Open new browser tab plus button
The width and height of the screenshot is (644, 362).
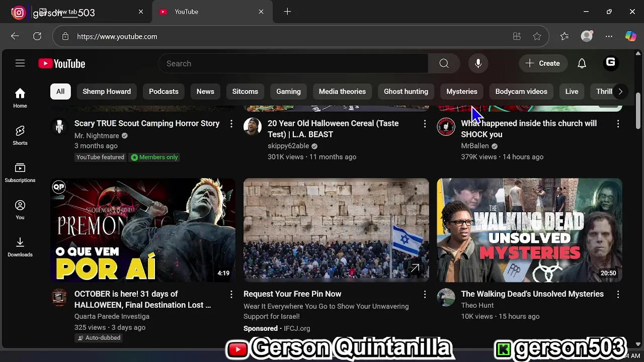coord(287,12)
